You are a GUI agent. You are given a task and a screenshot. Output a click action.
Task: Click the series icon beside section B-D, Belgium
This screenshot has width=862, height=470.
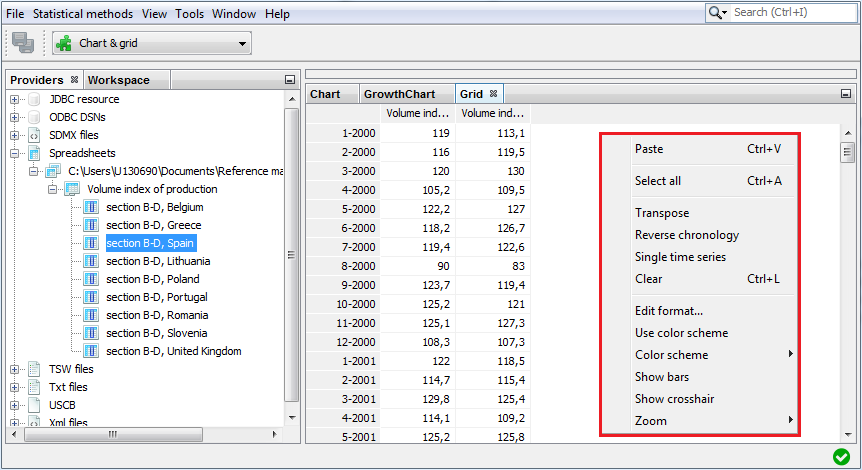pyautogui.click(x=92, y=207)
